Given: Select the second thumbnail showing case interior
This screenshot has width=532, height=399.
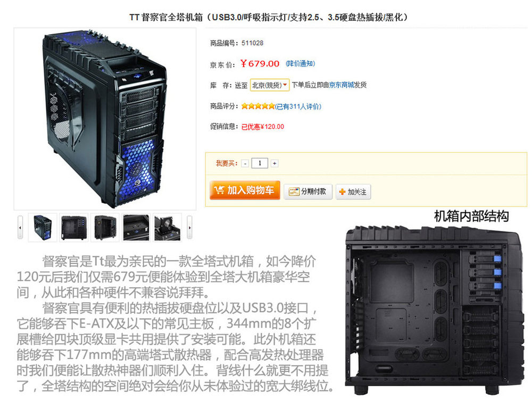Looking at the screenshot, I should tap(73, 228).
